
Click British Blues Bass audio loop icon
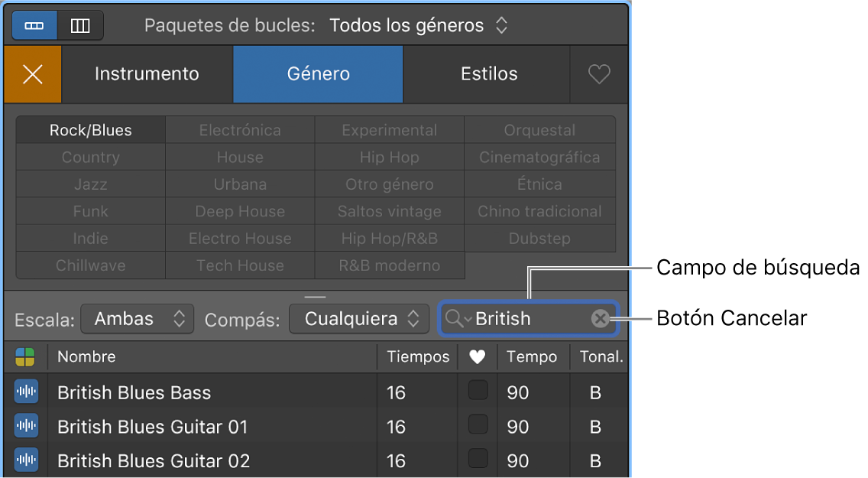pos(26,392)
